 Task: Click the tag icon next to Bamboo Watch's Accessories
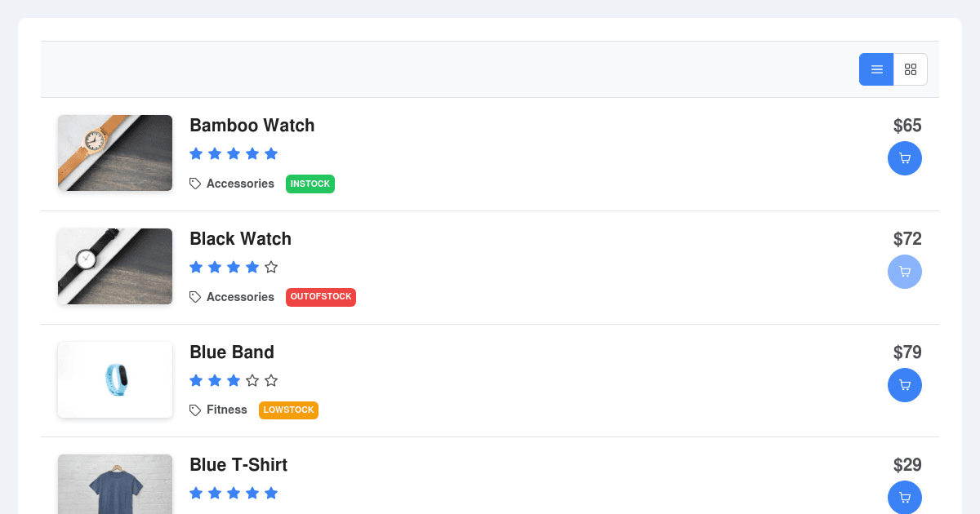point(195,184)
